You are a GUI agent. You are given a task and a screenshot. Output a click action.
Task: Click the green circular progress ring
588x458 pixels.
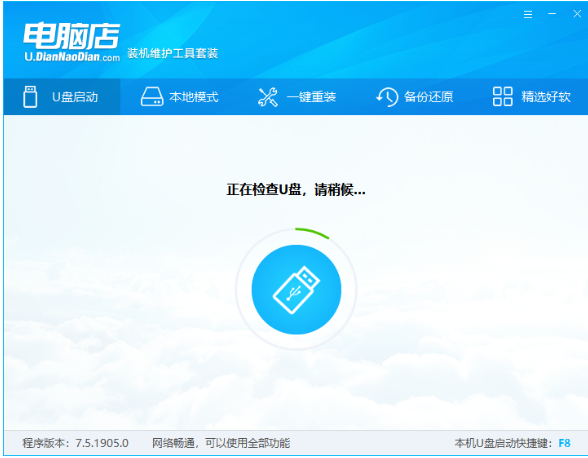point(296,289)
